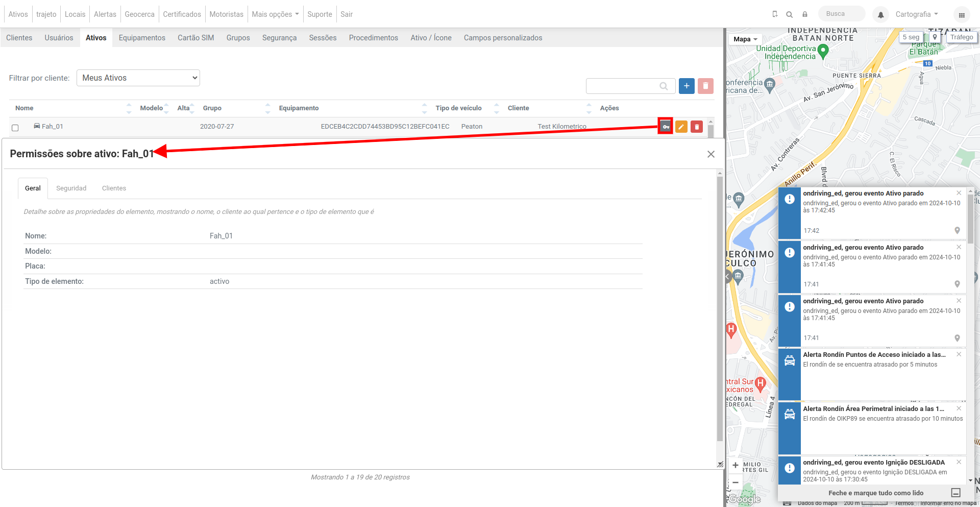The image size is (980, 507).
Task: Open the add device icon in top bar
Action: coord(775,14)
